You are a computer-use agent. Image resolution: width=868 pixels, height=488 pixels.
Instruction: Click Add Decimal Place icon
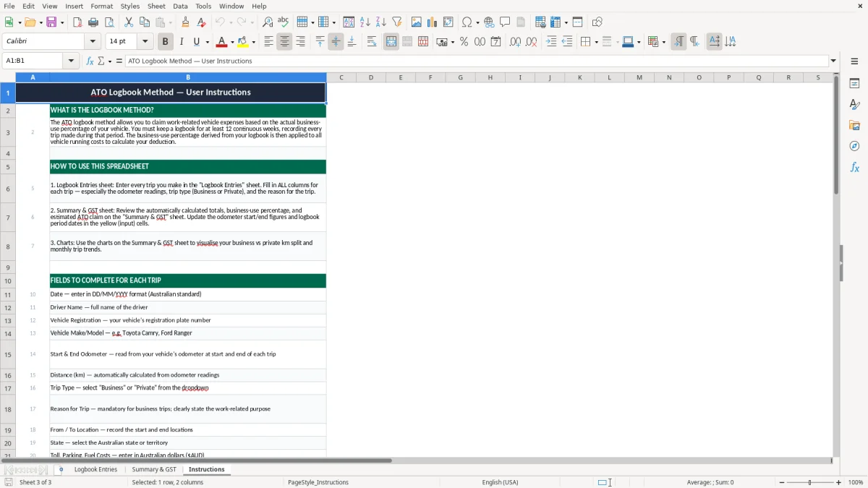[x=516, y=42]
